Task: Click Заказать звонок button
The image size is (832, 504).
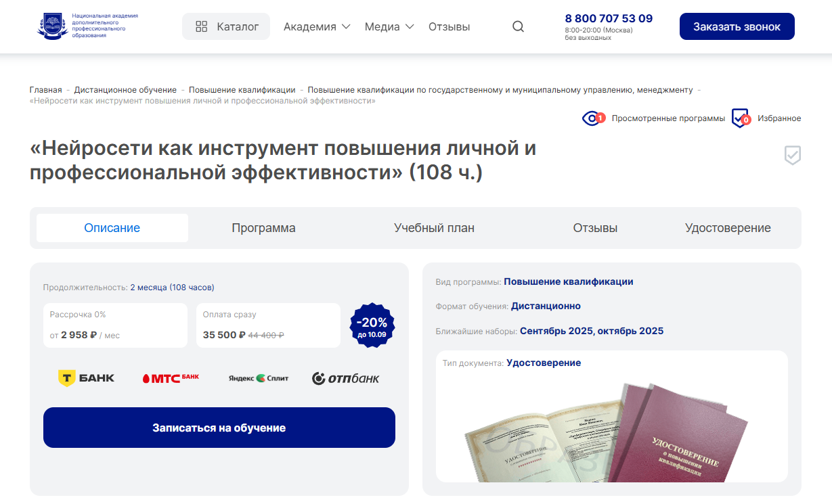Action: (x=737, y=27)
